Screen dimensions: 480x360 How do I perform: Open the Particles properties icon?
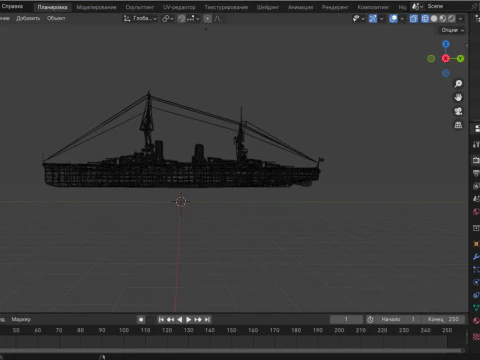(x=476, y=269)
